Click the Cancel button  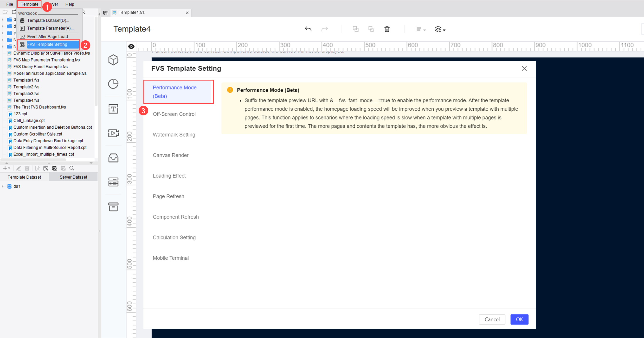pyautogui.click(x=492, y=319)
